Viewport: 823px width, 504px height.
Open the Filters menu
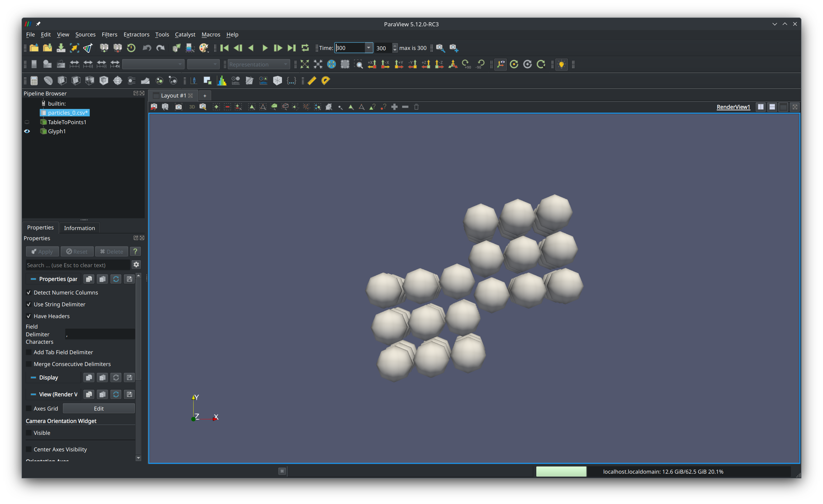[x=109, y=34]
